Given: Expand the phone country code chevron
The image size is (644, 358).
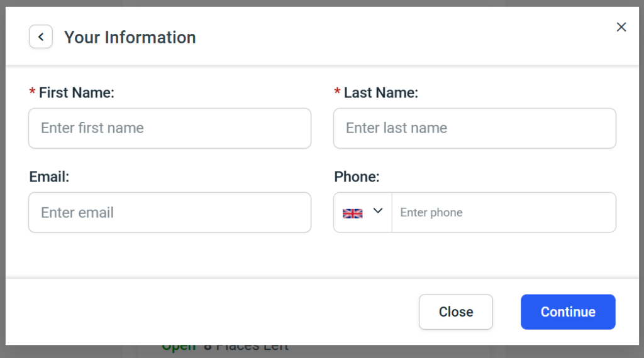Looking at the screenshot, I should [378, 211].
